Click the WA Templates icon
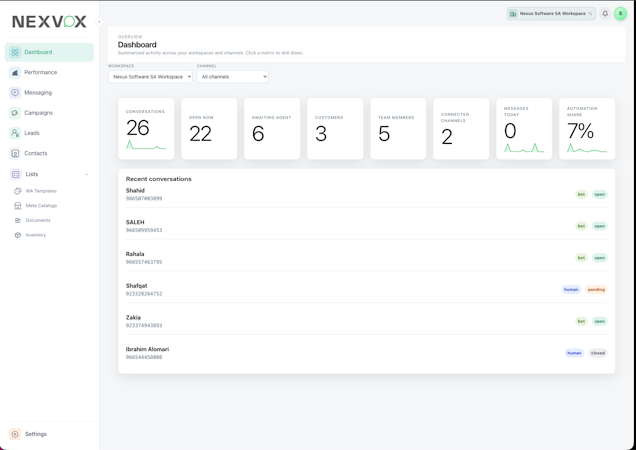Screen dimensions: 636x450 (17, 191)
